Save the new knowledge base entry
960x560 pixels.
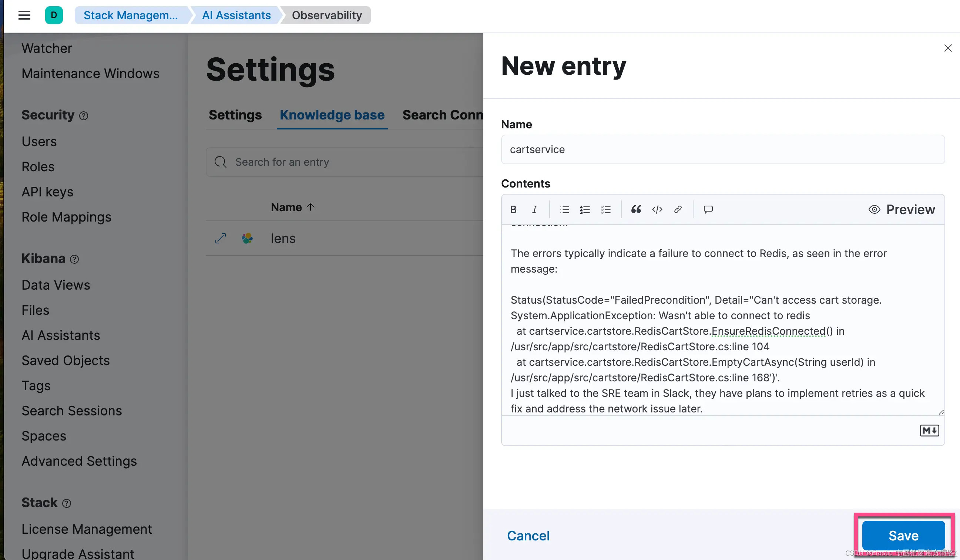[x=903, y=536]
